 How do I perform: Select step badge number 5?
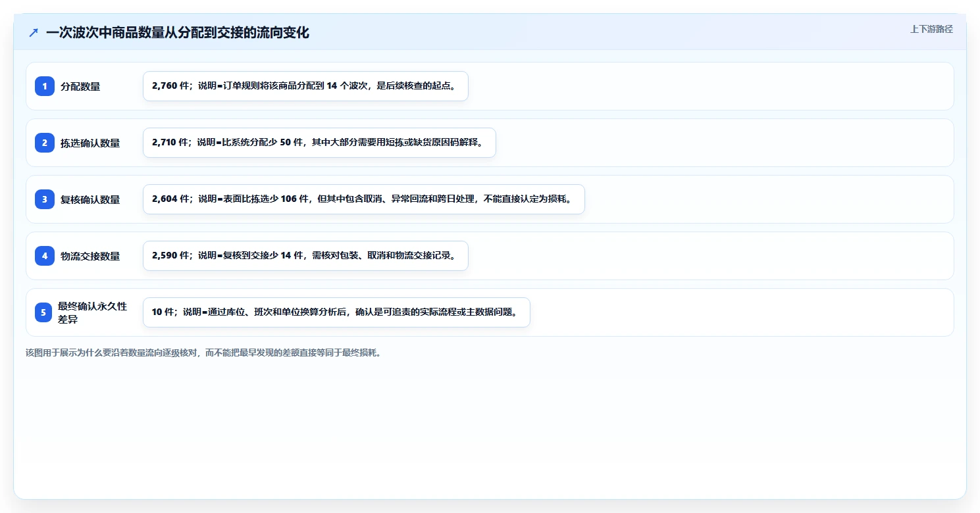(x=43, y=312)
